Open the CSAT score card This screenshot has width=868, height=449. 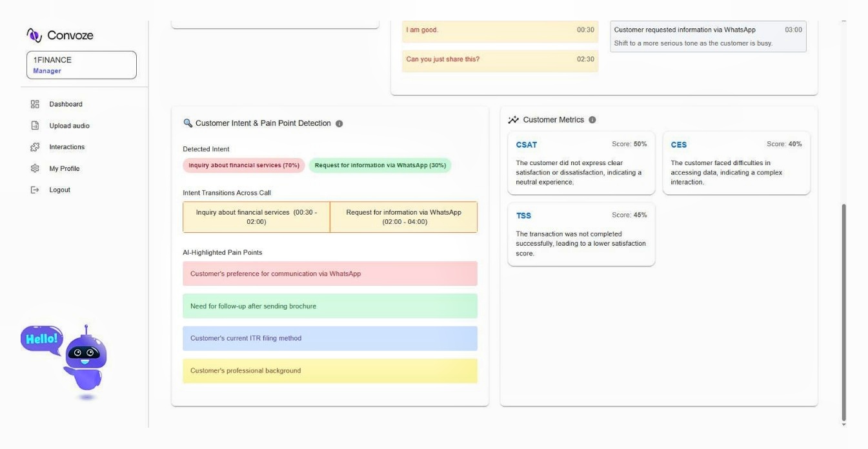581,163
